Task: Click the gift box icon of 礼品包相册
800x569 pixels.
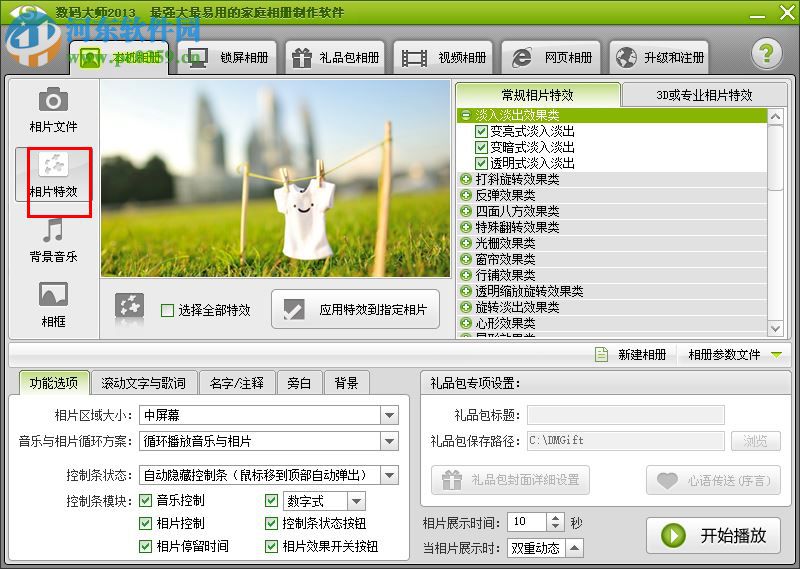Action: [302, 58]
